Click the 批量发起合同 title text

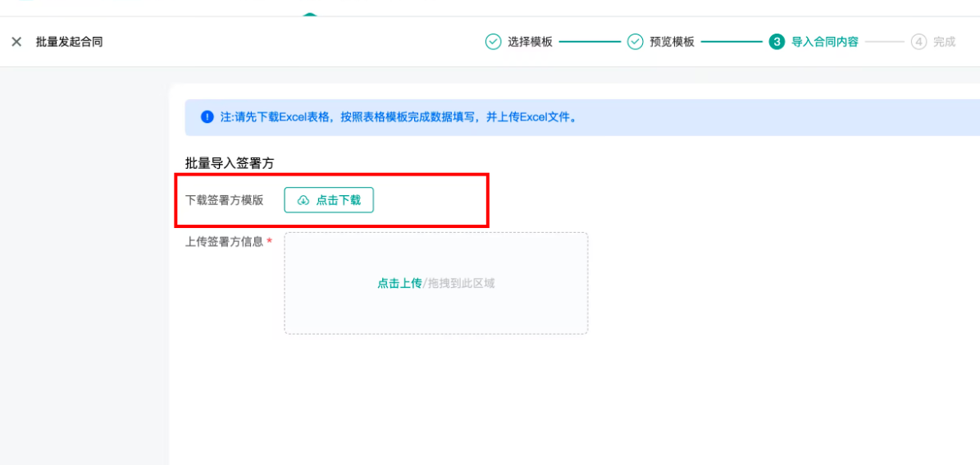[70, 42]
